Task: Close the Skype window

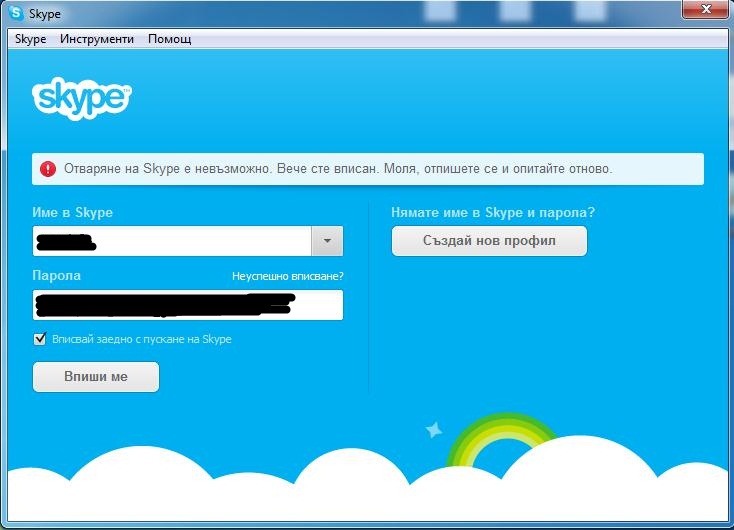Action: pos(706,9)
